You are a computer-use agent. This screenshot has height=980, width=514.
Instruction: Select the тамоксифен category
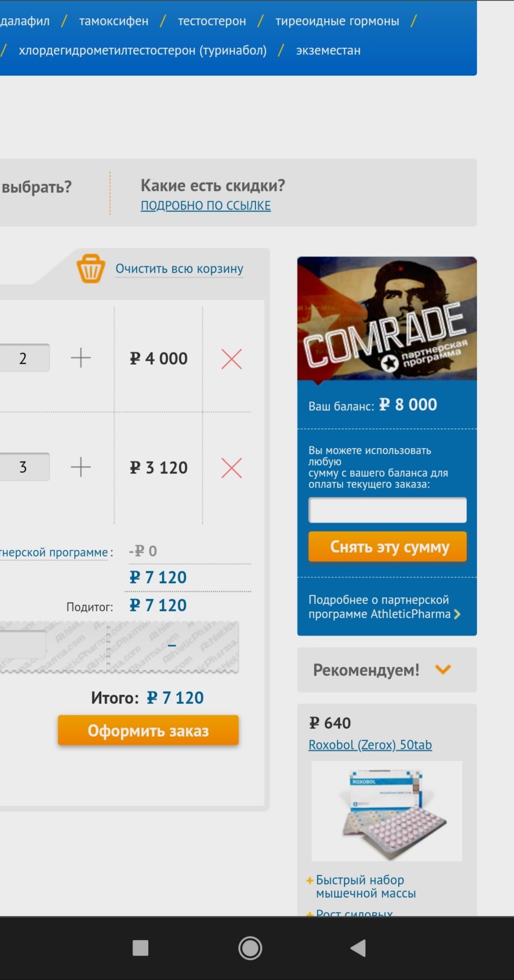(x=113, y=21)
